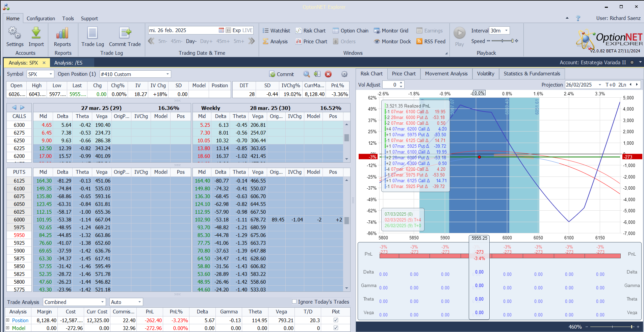Adjust the zoom slider at bottom right
The image size is (644, 332).
pos(612,327)
